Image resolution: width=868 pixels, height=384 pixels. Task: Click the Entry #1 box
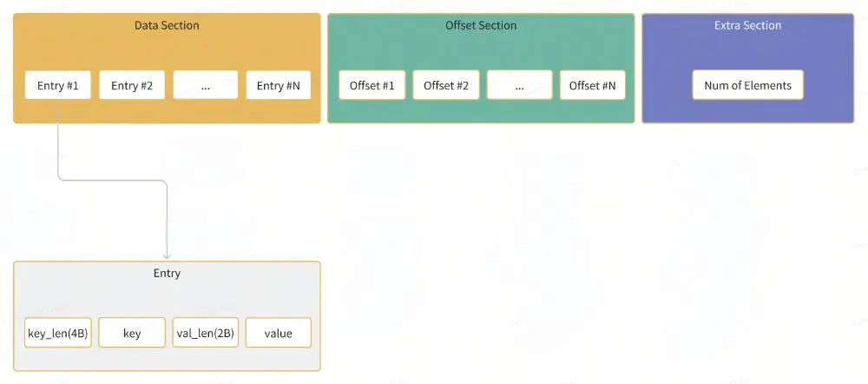point(58,85)
